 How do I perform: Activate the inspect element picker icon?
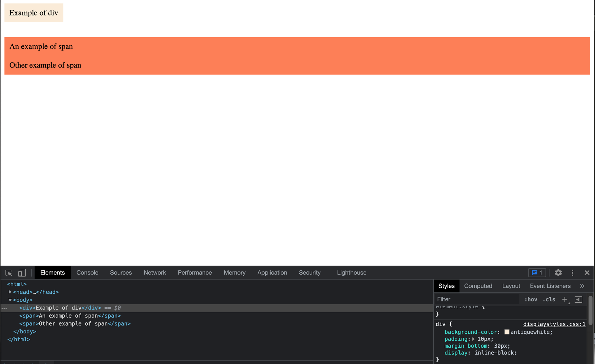pyautogui.click(x=9, y=273)
